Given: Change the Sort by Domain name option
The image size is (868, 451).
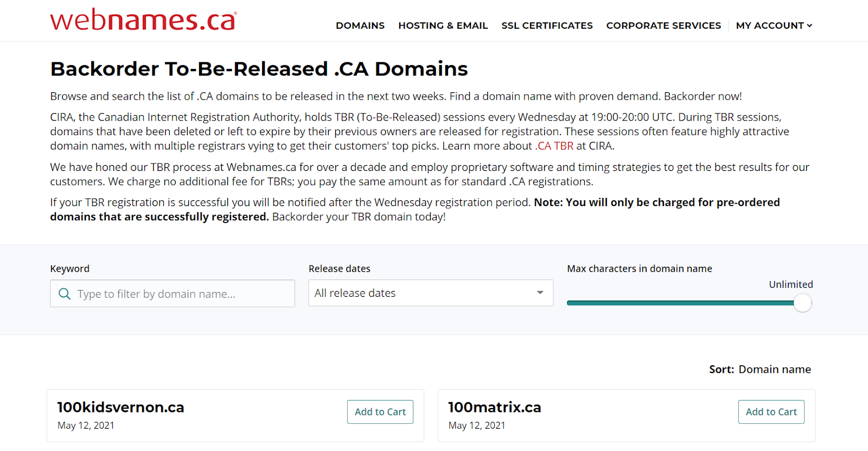Looking at the screenshot, I should pos(775,370).
